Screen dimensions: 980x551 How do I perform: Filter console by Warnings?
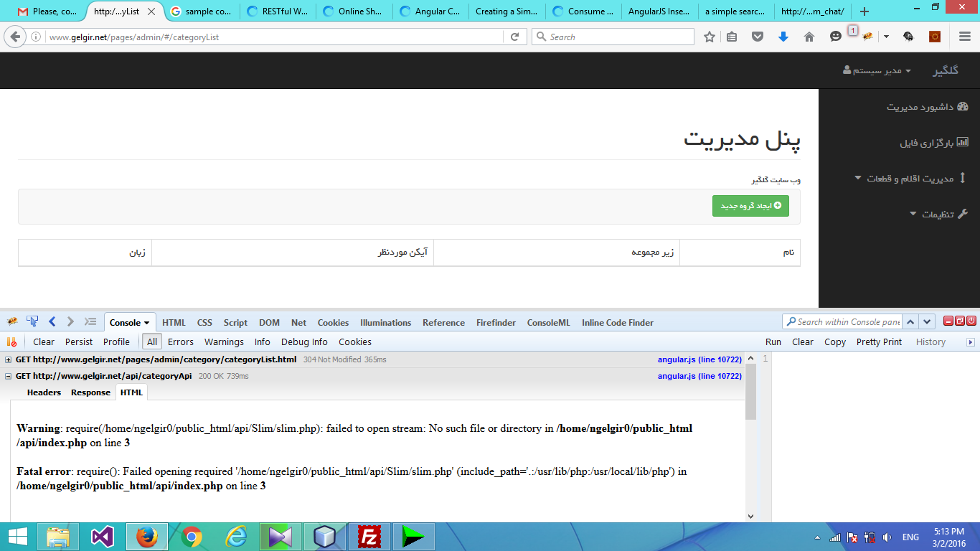pos(224,342)
